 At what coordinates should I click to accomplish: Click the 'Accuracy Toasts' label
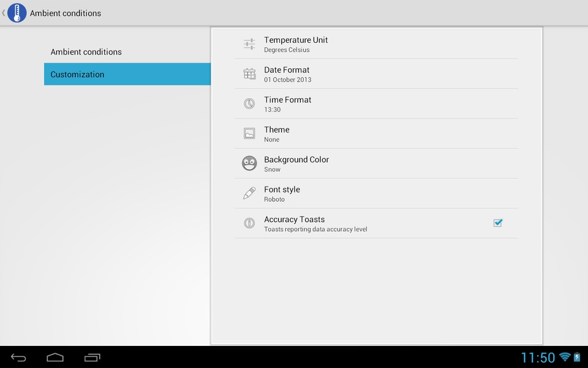(x=295, y=220)
